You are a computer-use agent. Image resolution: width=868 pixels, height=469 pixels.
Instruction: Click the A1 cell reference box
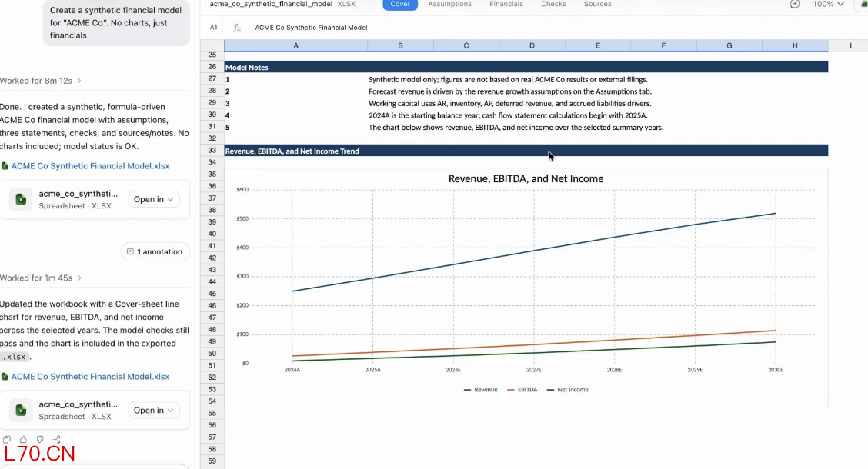tap(214, 27)
